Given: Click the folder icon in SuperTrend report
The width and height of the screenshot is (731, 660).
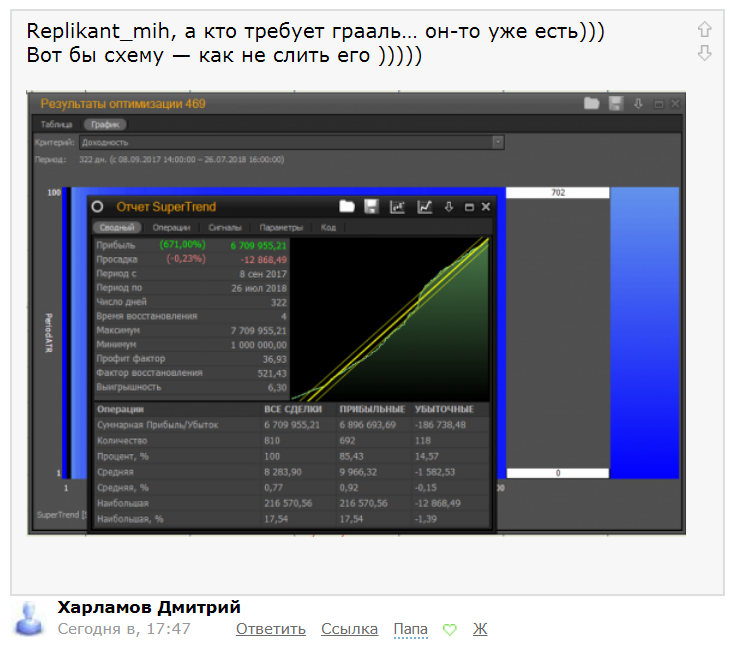Looking at the screenshot, I should 347,207.
